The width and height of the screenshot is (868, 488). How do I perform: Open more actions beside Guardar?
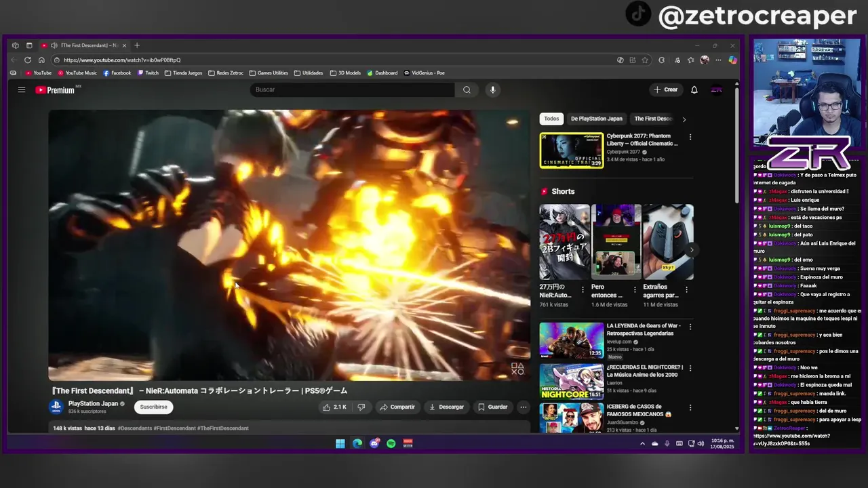click(523, 407)
